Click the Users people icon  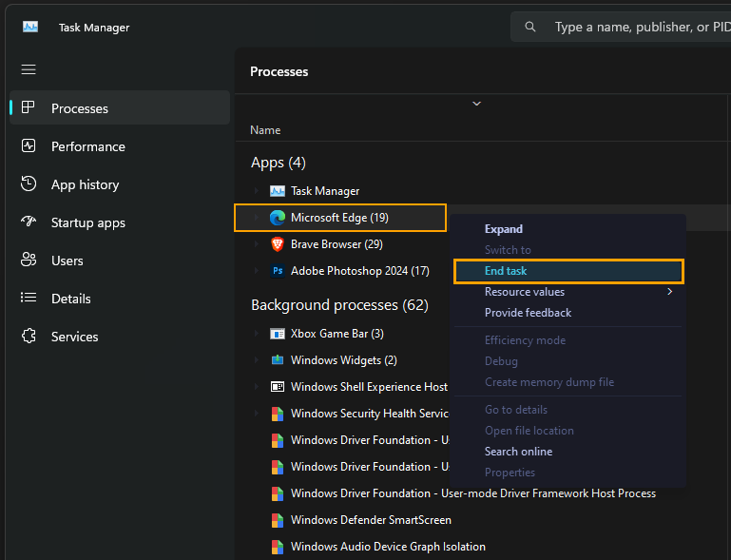[x=29, y=260]
